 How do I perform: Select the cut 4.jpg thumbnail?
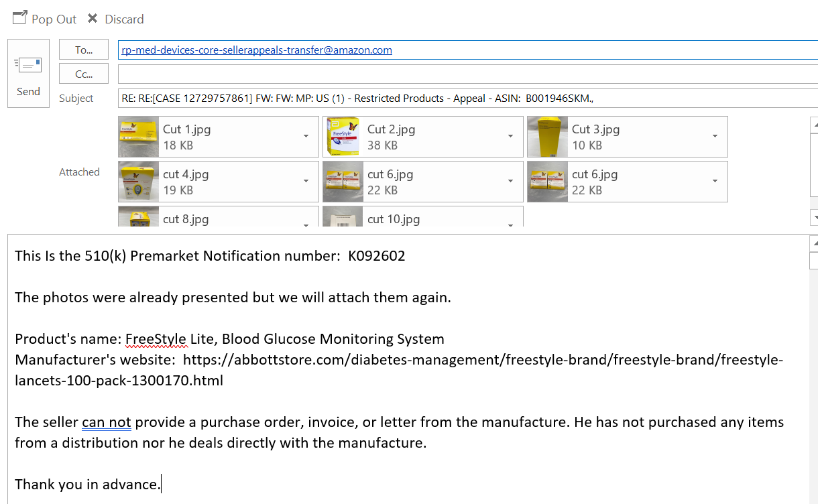(139, 182)
